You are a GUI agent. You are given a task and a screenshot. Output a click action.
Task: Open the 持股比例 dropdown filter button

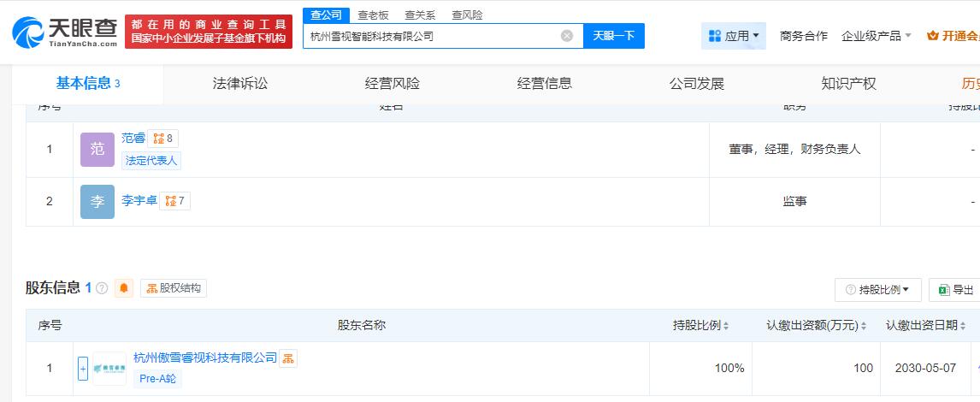(878, 289)
